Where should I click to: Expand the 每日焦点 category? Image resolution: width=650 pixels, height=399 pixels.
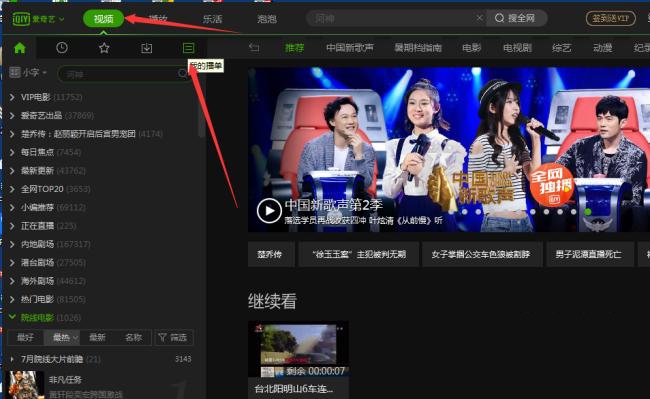[12, 152]
